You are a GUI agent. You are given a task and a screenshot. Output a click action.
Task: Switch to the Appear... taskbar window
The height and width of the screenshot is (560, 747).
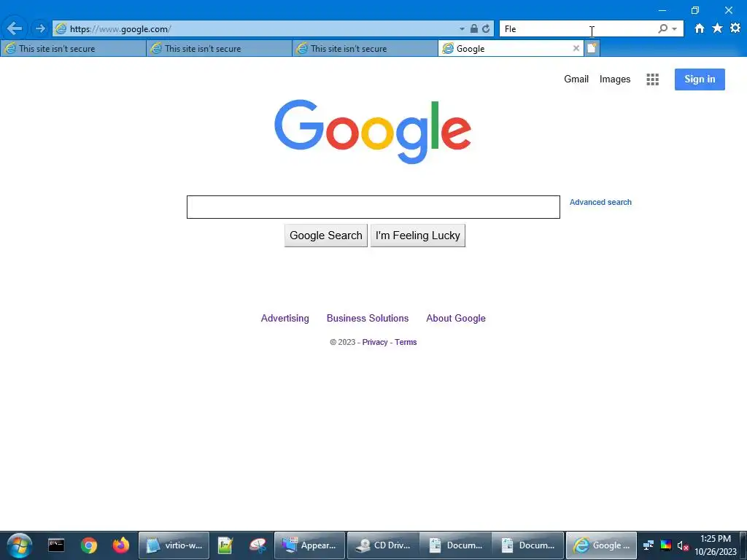coord(309,545)
